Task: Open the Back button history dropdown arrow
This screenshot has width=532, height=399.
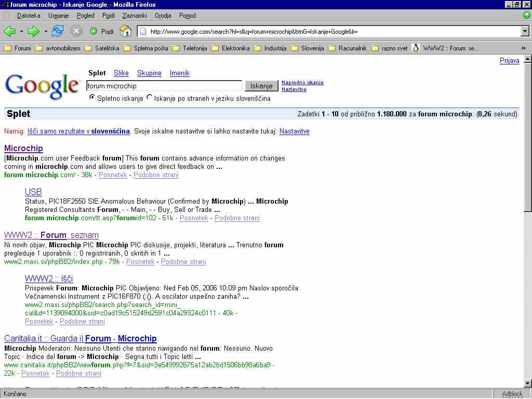Action: (21, 32)
